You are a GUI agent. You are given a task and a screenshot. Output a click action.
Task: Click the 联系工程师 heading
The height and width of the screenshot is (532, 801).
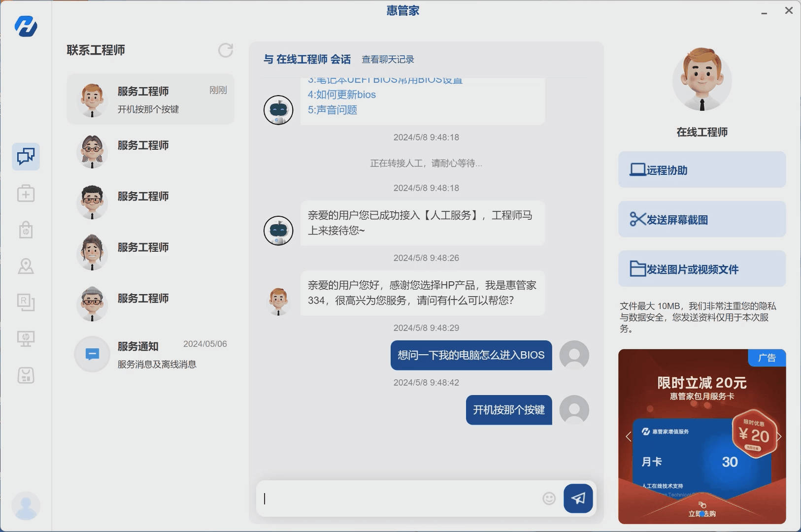point(96,50)
